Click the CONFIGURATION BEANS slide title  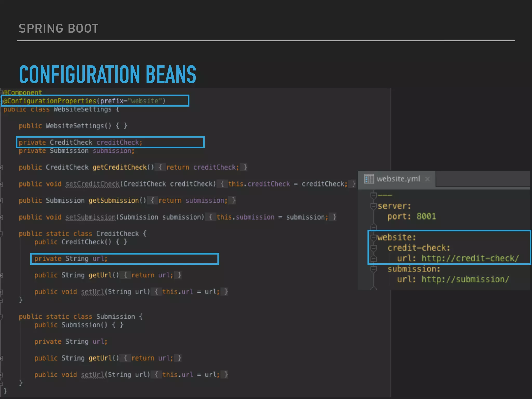108,75
